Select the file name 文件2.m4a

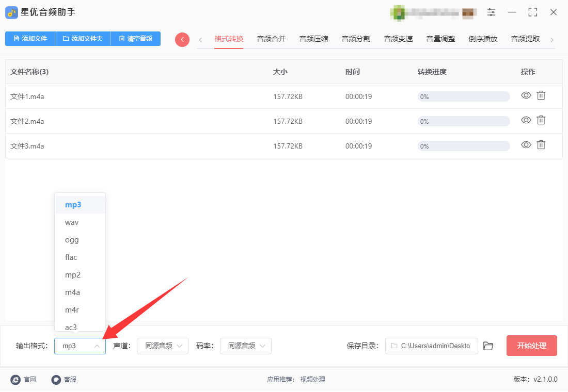pyautogui.click(x=27, y=121)
